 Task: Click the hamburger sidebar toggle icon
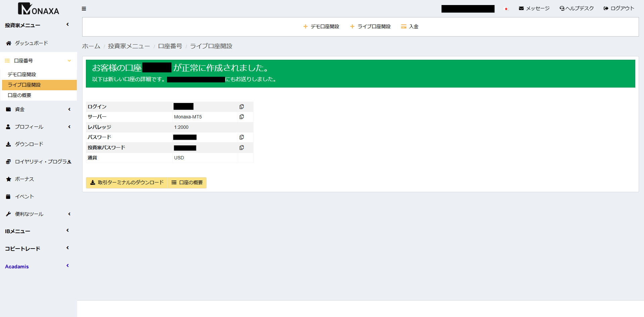pyautogui.click(x=84, y=9)
